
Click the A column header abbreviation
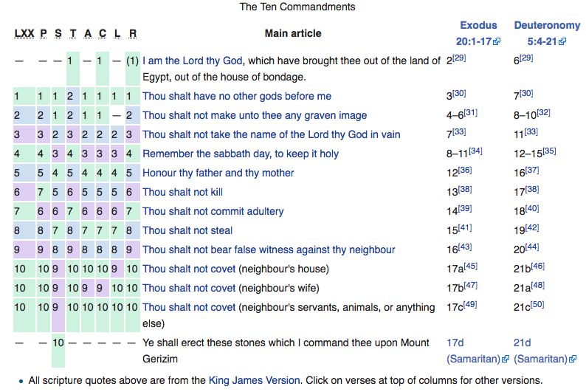(x=87, y=34)
